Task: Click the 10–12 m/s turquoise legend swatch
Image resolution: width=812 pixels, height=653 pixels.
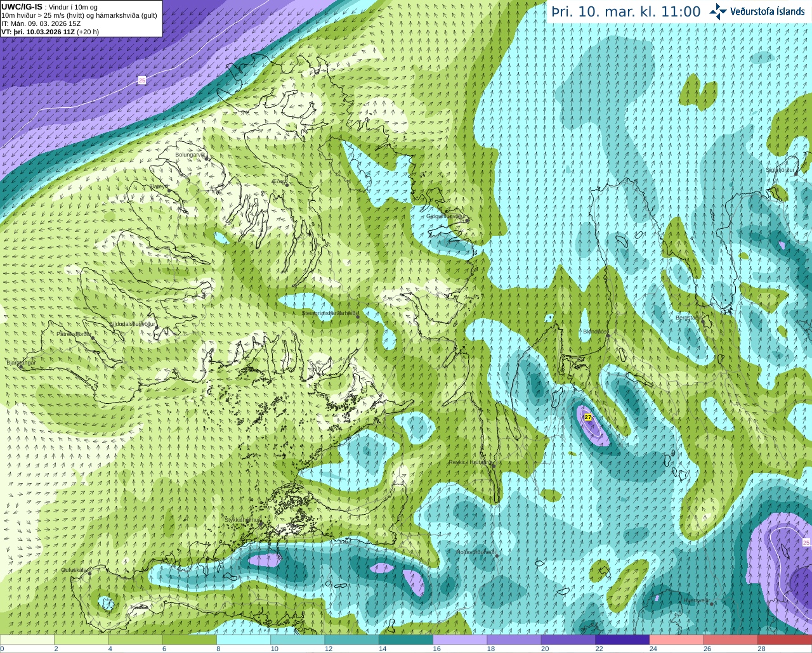Action: pos(298,640)
